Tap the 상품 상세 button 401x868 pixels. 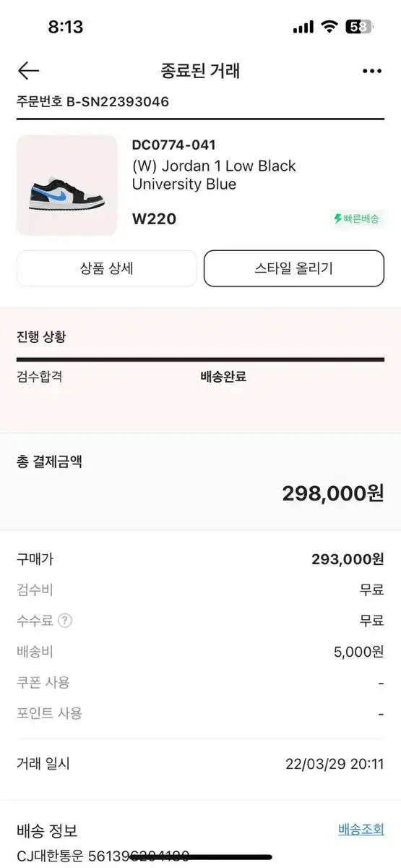click(x=106, y=268)
